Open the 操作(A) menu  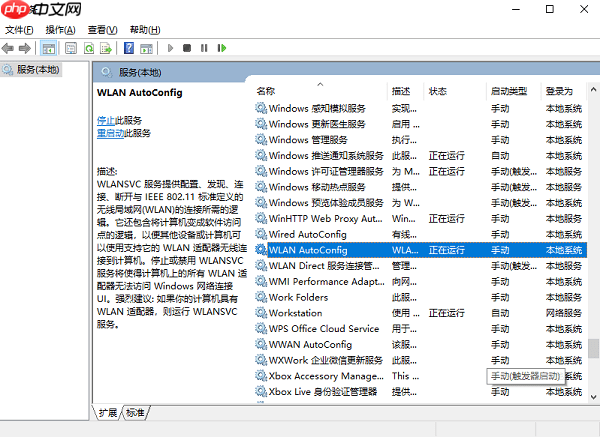click(60, 30)
